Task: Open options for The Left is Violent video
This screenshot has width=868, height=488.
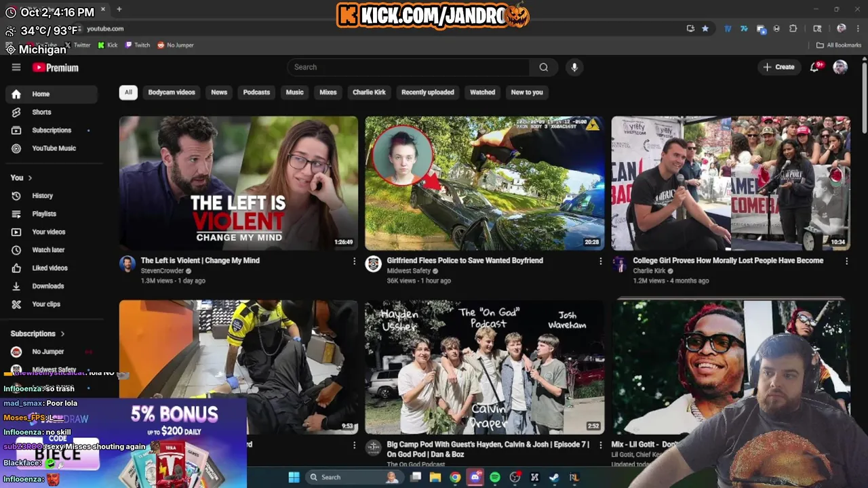Action: pyautogui.click(x=354, y=261)
